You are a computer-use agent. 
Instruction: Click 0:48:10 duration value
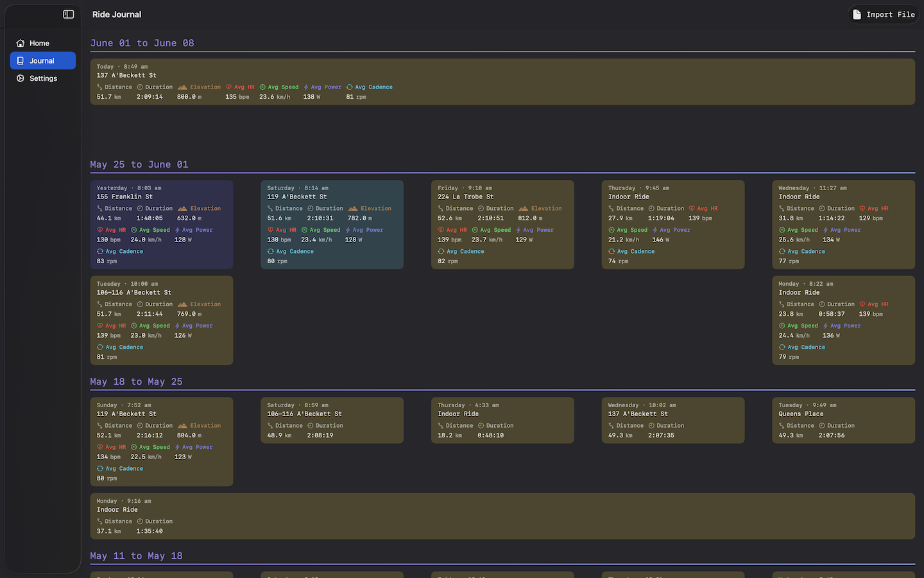click(490, 435)
